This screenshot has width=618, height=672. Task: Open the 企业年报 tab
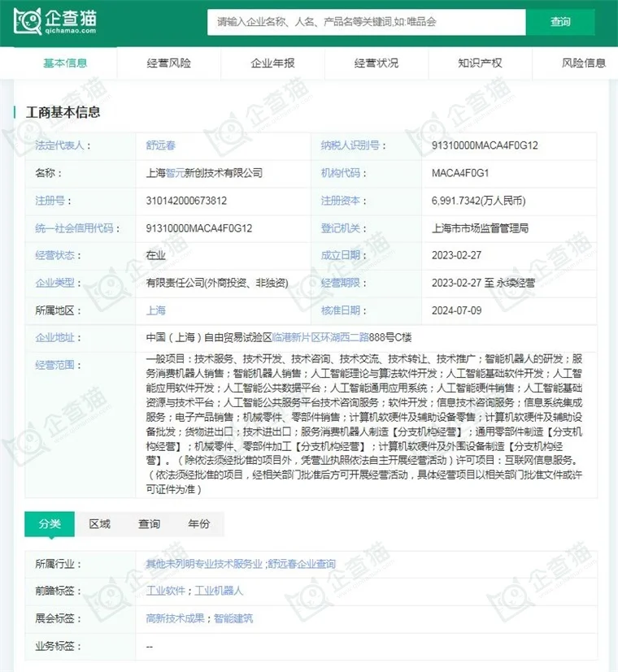[x=272, y=63]
